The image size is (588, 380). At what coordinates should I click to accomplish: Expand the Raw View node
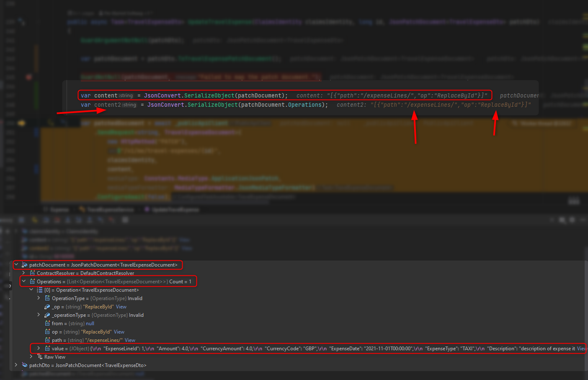click(x=31, y=357)
